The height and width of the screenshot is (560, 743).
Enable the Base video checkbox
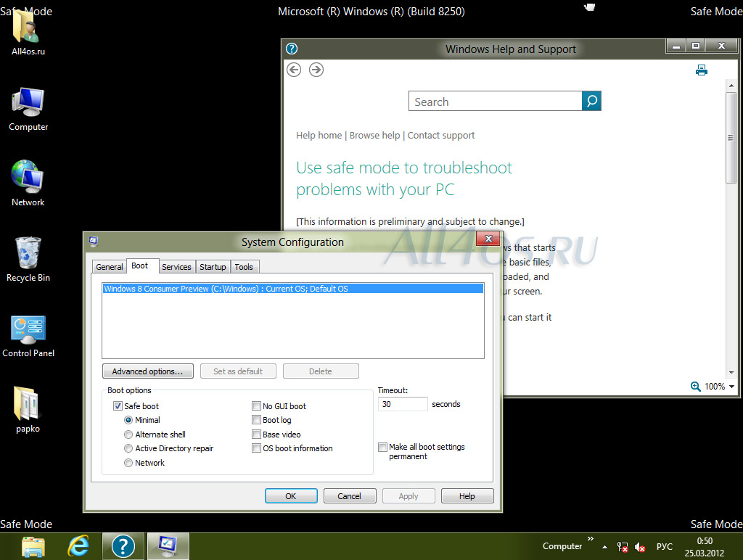click(x=256, y=435)
